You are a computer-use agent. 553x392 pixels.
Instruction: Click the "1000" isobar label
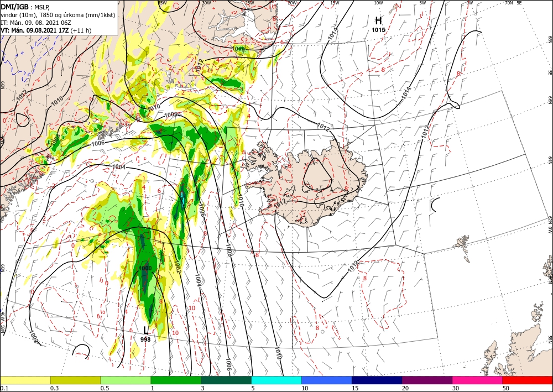point(145,268)
